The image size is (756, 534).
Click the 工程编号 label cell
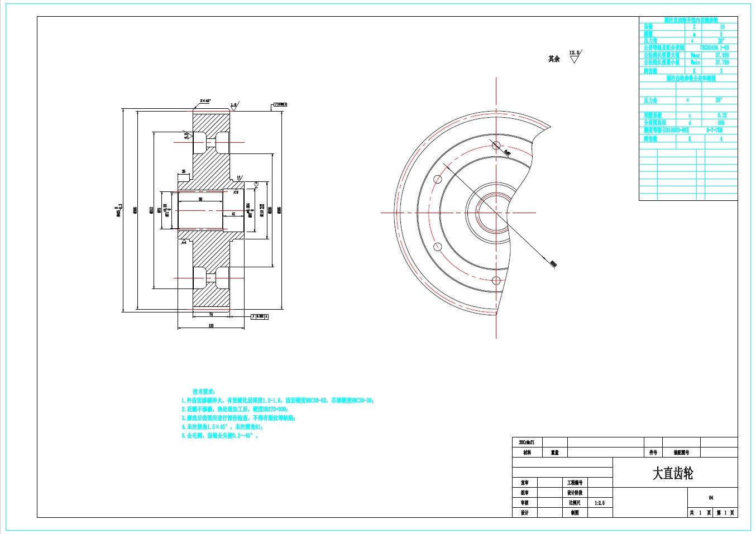pyautogui.click(x=575, y=483)
